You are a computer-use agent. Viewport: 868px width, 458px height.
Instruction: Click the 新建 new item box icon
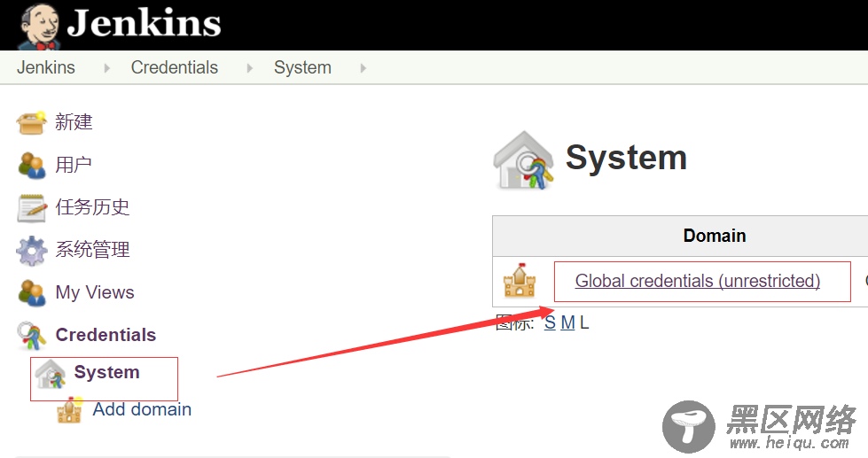pyautogui.click(x=32, y=122)
